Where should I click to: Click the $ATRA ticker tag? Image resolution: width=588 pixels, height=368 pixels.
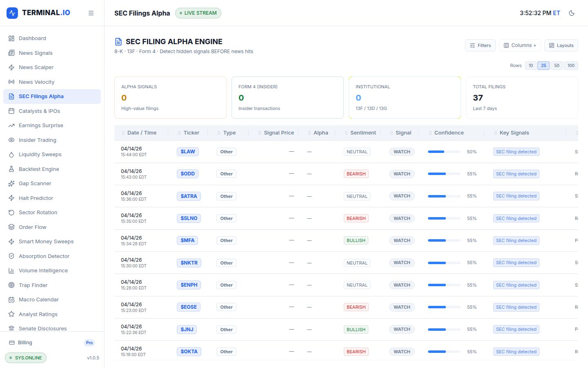[x=189, y=196]
